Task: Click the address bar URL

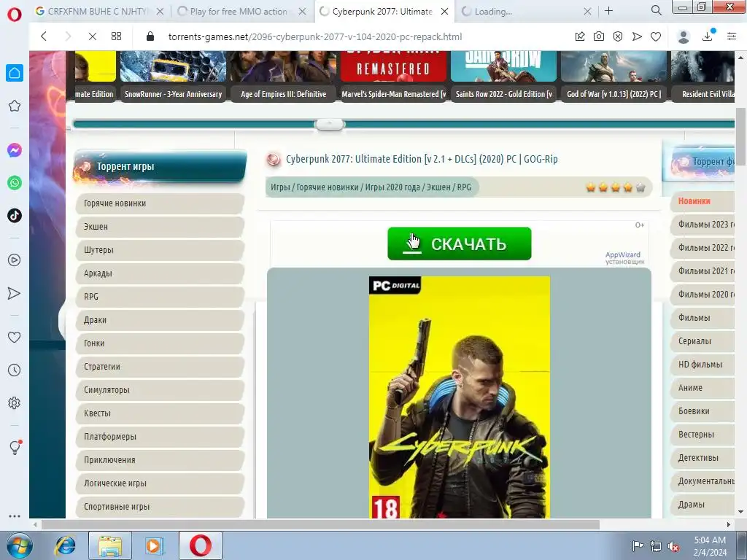Action: point(314,36)
